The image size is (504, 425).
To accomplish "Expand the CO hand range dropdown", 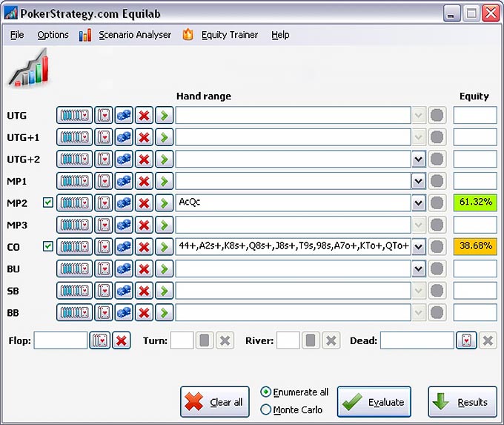I will click(x=418, y=246).
